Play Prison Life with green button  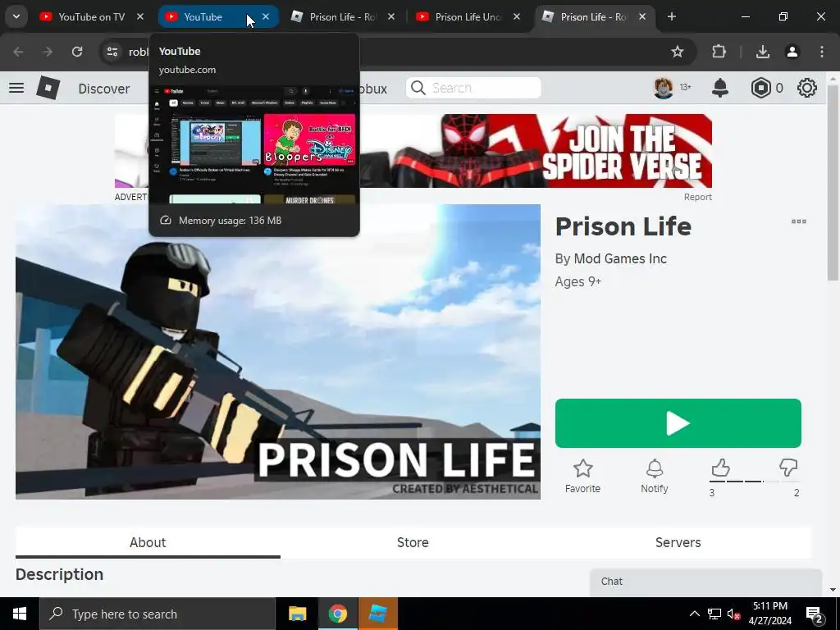[x=678, y=423]
